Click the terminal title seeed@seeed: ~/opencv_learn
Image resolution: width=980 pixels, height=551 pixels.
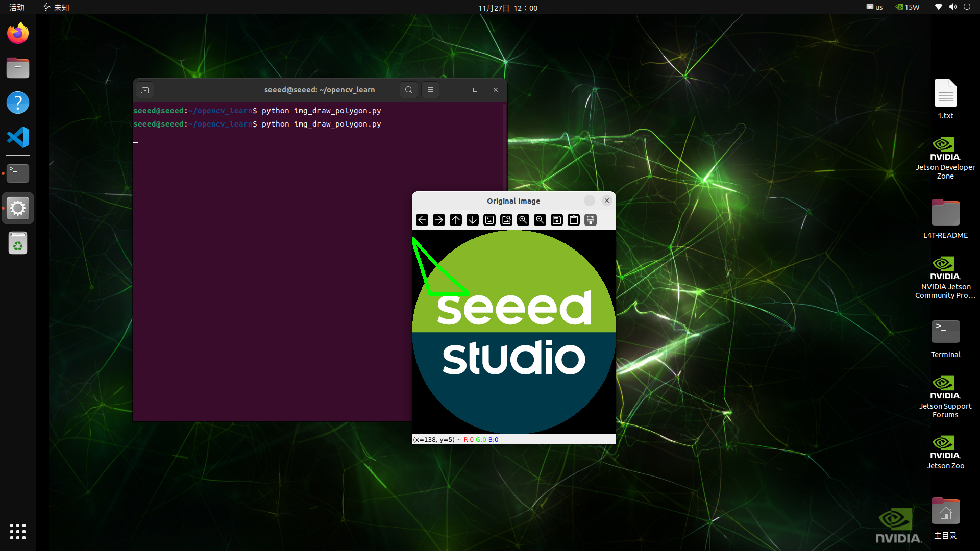320,90
